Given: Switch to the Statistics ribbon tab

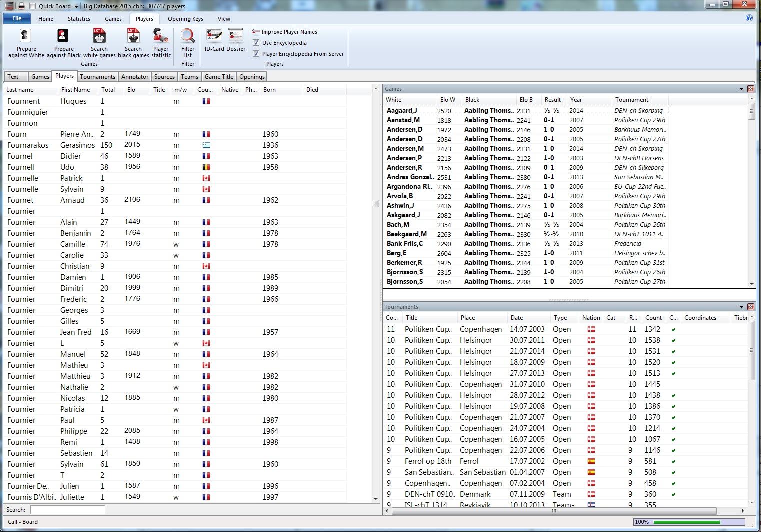Looking at the screenshot, I should coord(79,19).
